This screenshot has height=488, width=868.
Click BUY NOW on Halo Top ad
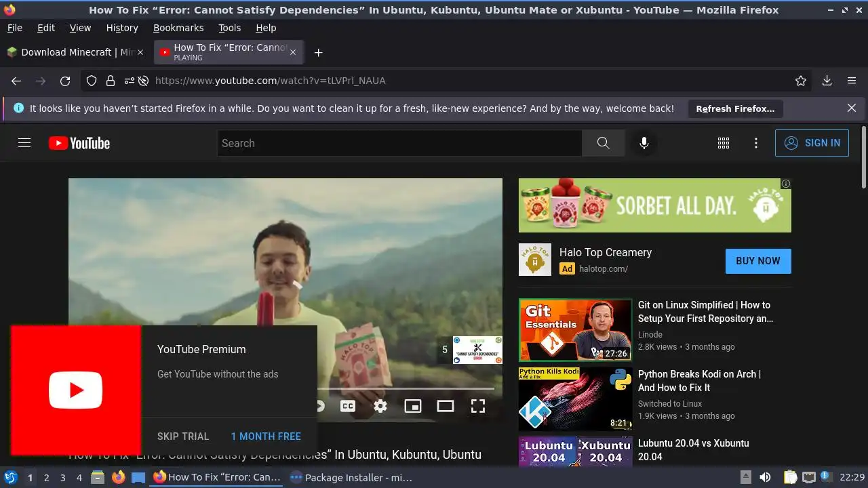coord(758,261)
